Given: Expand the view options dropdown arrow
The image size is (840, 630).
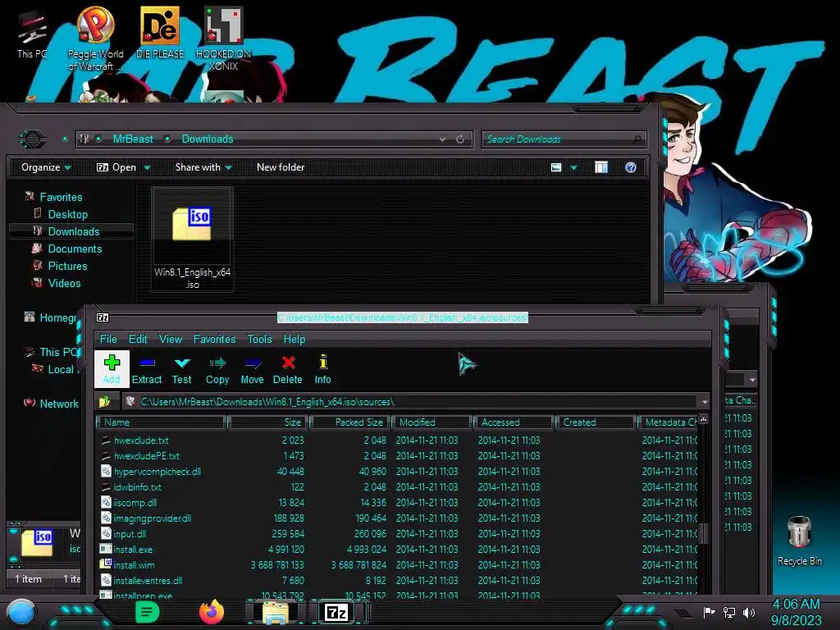Looking at the screenshot, I should [x=573, y=167].
